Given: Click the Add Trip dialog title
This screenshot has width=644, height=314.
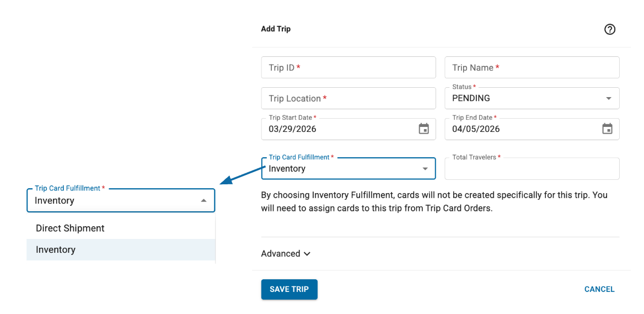Looking at the screenshot, I should tap(276, 29).
